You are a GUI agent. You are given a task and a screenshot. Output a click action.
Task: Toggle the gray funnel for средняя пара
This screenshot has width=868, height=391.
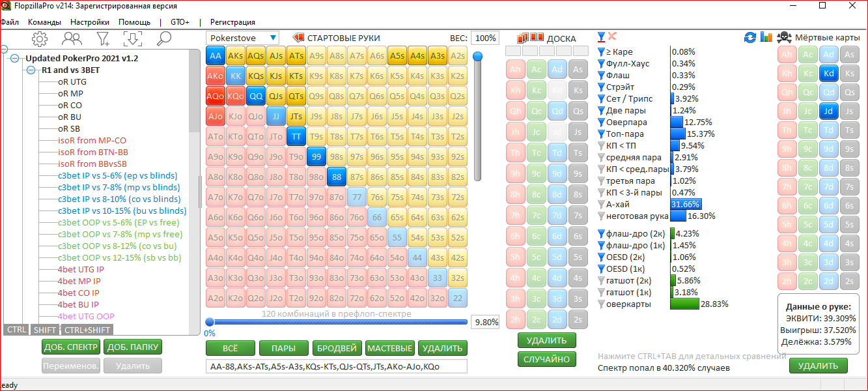601,157
